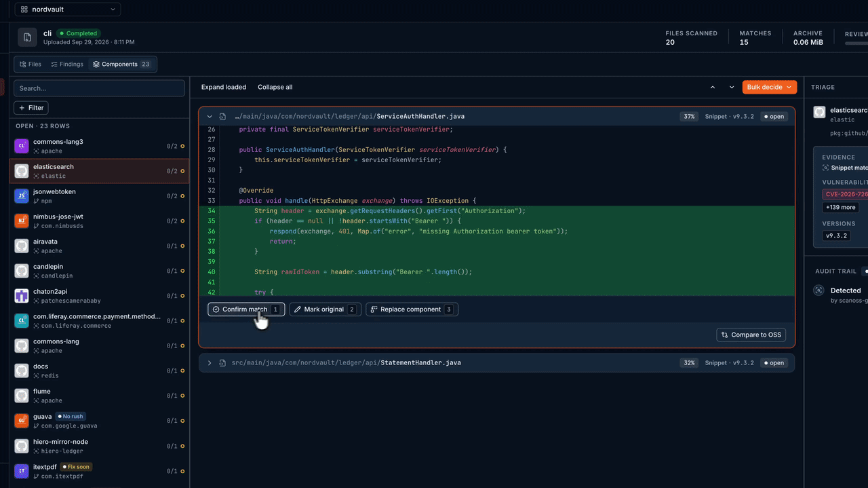868x488 pixels.
Task: Expand the +139 more vulnerabilities
Action: [841, 208]
